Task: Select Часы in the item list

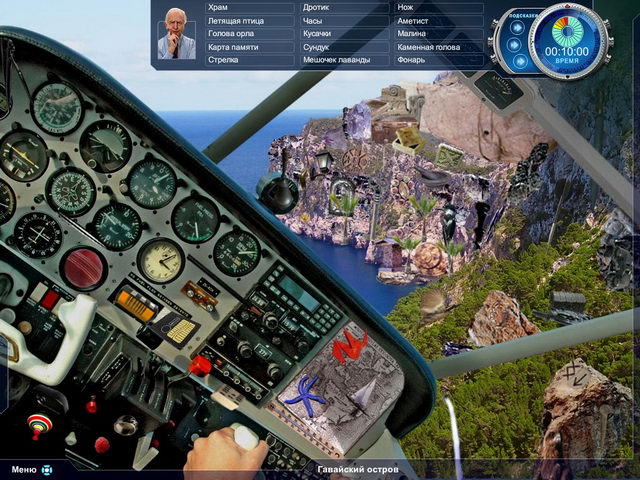Action: coord(313,21)
